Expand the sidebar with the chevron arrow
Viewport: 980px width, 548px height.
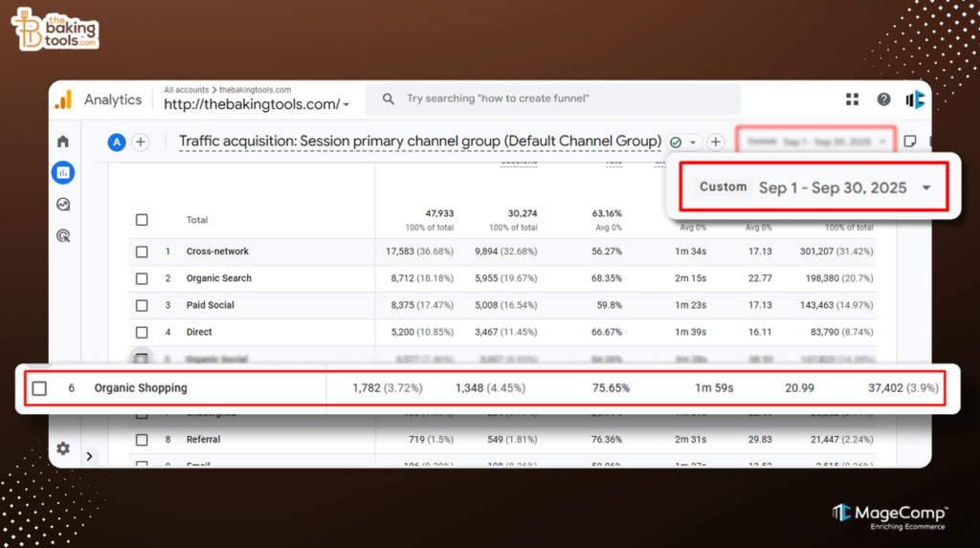coord(89,456)
